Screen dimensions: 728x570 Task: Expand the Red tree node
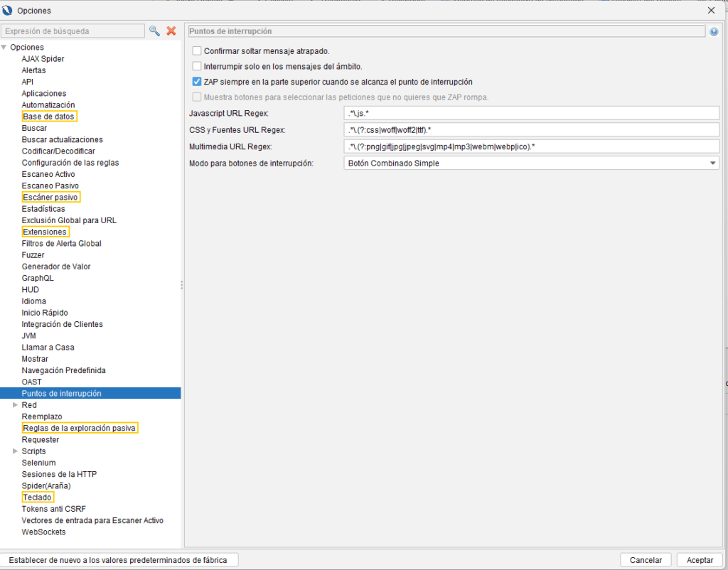click(x=15, y=405)
